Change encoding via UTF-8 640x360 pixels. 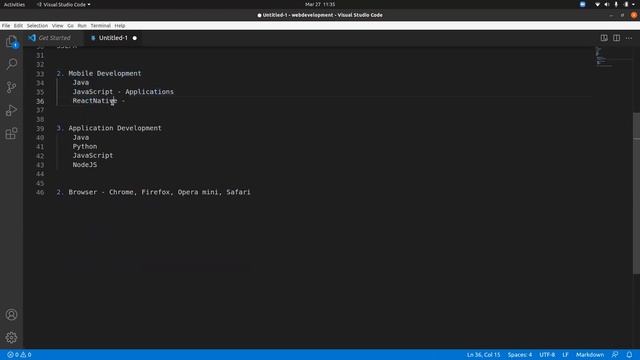[x=547, y=355]
